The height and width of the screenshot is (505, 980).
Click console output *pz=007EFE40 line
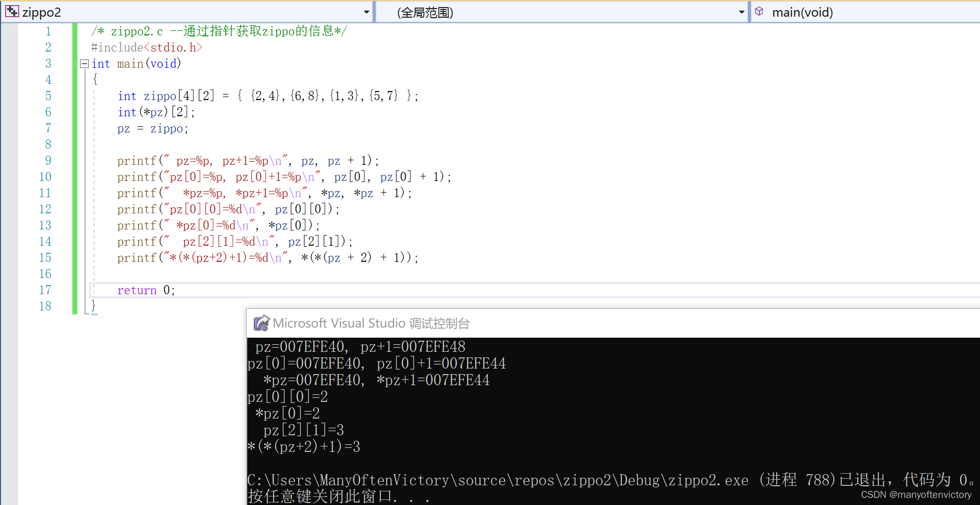click(376, 380)
